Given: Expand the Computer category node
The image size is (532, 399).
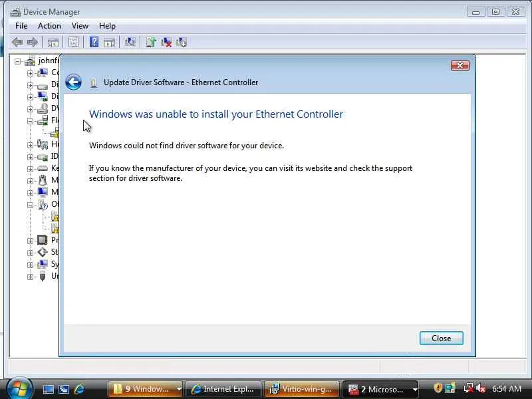Looking at the screenshot, I should click(x=30, y=73).
